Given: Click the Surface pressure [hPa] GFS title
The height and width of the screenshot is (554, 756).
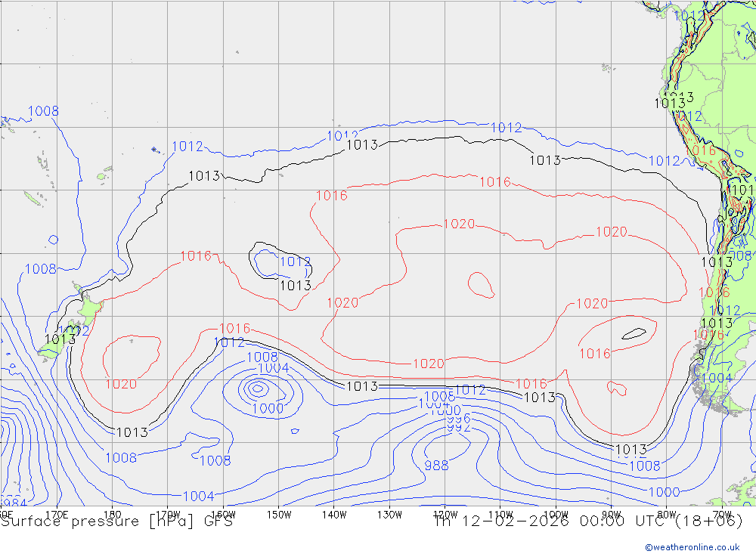Looking at the screenshot, I should (116, 521).
